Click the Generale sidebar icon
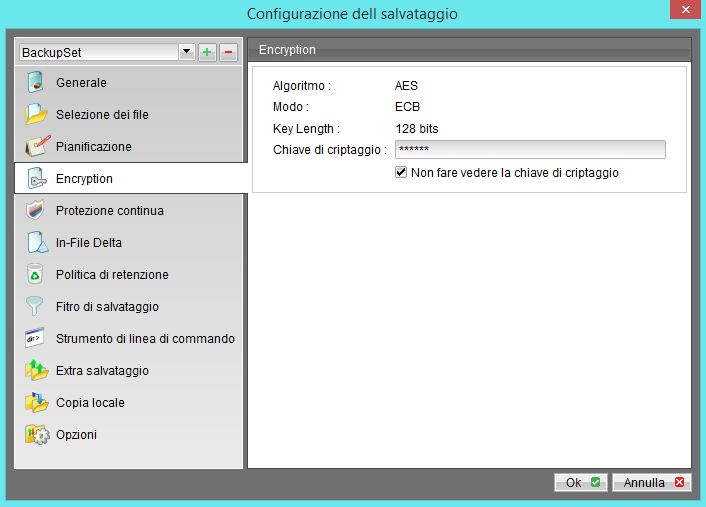The height and width of the screenshot is (507, 706). coord(36,83)
